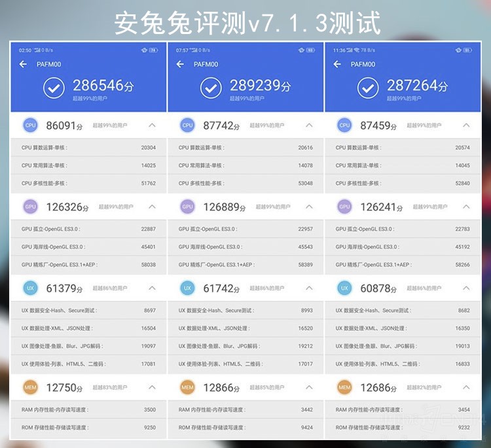This screenshot has height=448, width=491.
Task: Click checkmark circle beside 286546 score
Action: (54, 88)
